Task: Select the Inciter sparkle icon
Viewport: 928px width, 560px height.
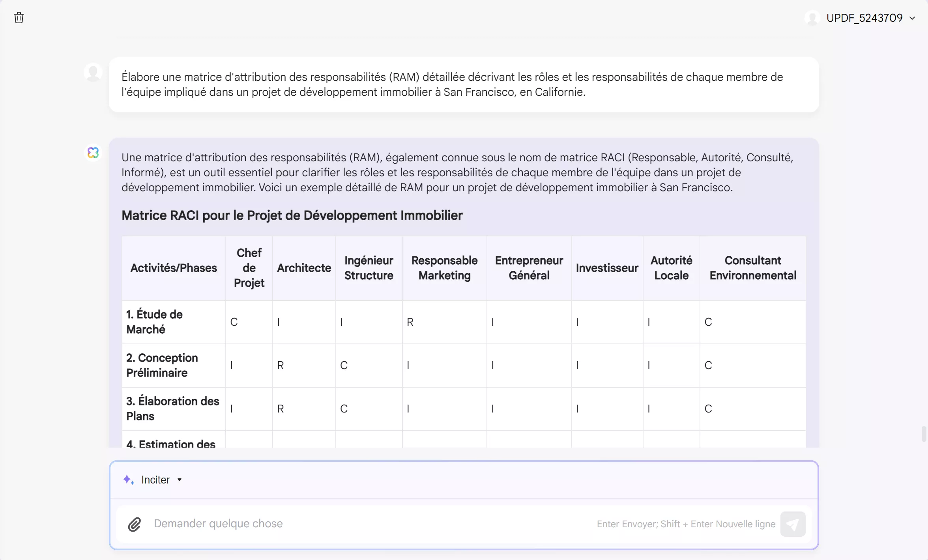Action: [x=128, y=480]
